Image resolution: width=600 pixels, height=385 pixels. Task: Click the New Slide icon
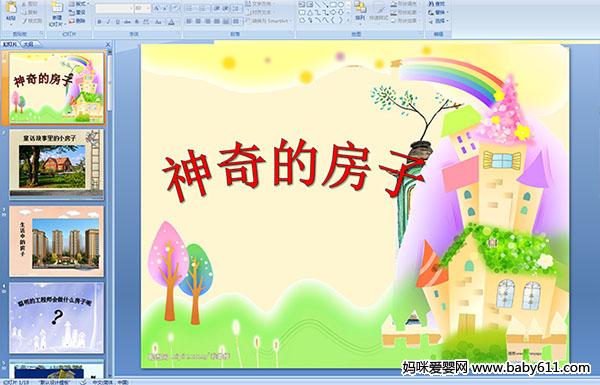[57, 14]
